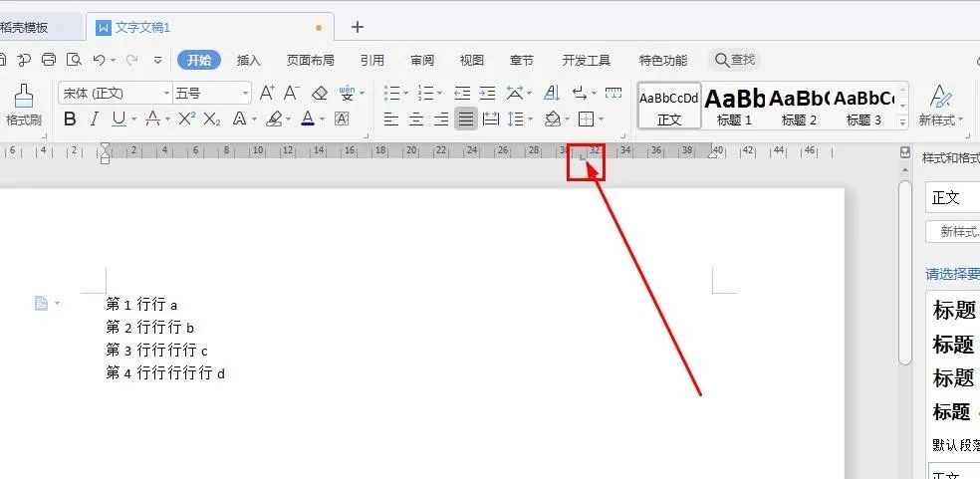The width and height of the screenshot is (980, 479).
Task: Select the Format Painter (格式刷) tool
Action: click(x=23, y=105)
